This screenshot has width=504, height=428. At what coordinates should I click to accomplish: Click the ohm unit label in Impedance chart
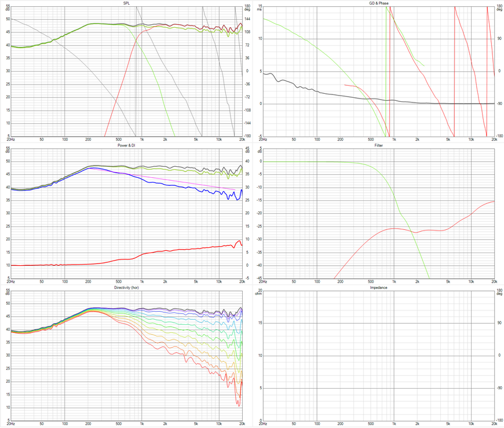(x=259, y=294)
